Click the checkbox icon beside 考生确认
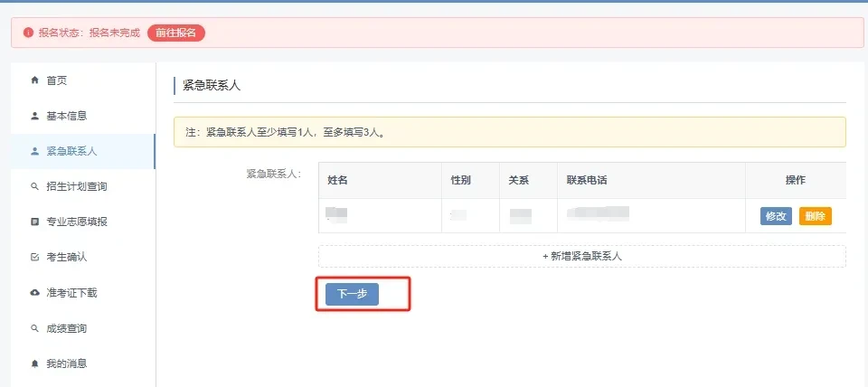 35,257
